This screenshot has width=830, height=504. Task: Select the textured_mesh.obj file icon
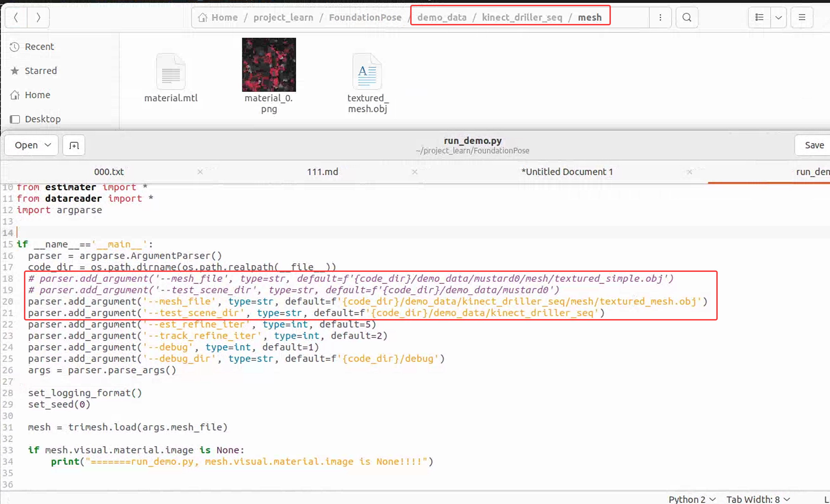pos(367,72)
